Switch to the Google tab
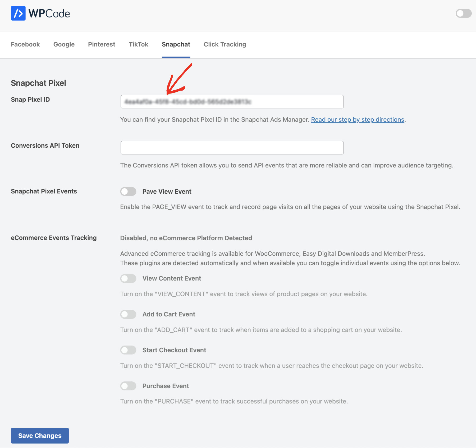 click(x=64, y=44)
